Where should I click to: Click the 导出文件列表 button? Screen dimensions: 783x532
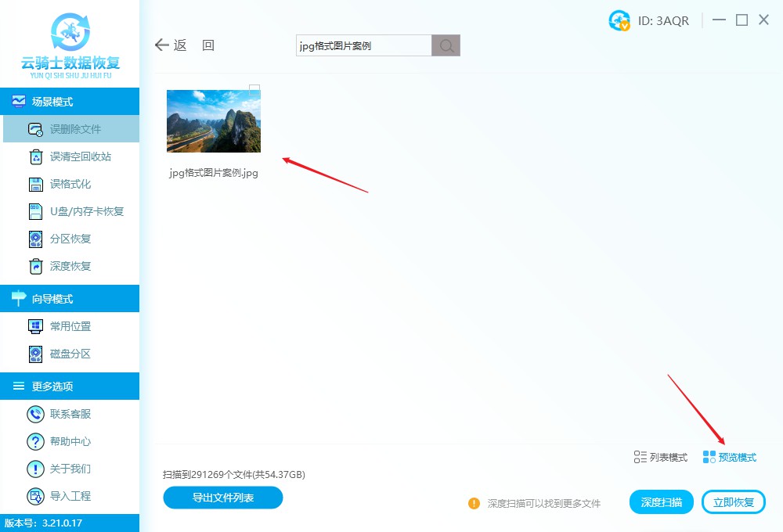[222, 498]
